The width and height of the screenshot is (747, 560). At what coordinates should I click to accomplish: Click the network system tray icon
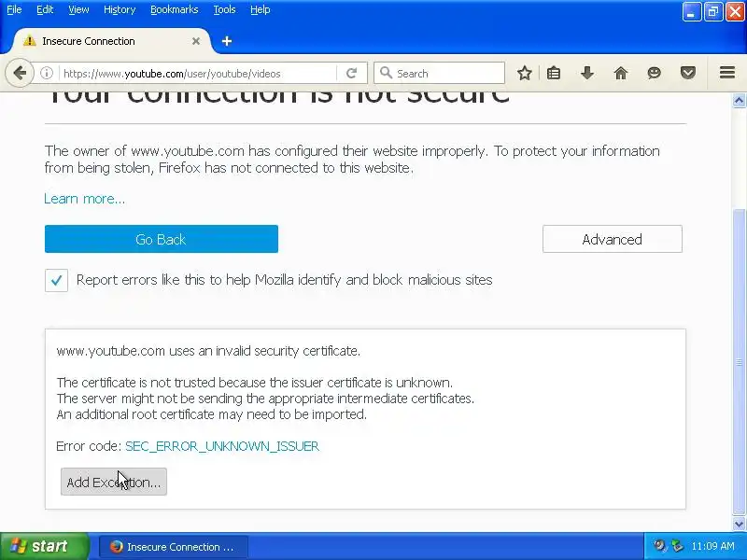[x=676, y=546]
